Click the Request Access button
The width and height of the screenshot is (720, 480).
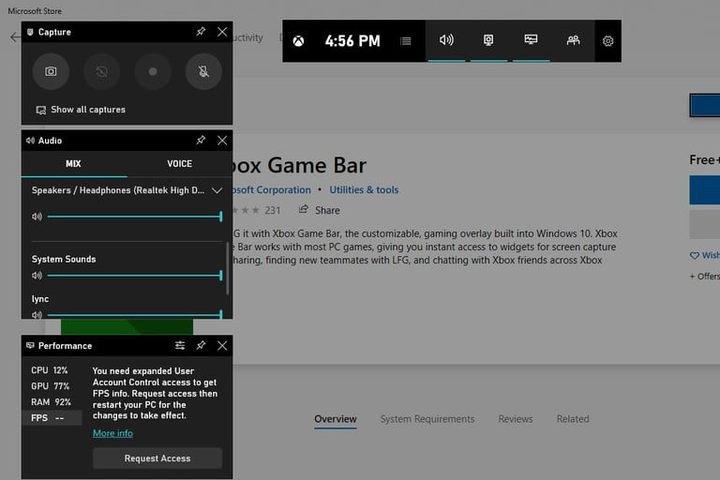pos(158,458)
